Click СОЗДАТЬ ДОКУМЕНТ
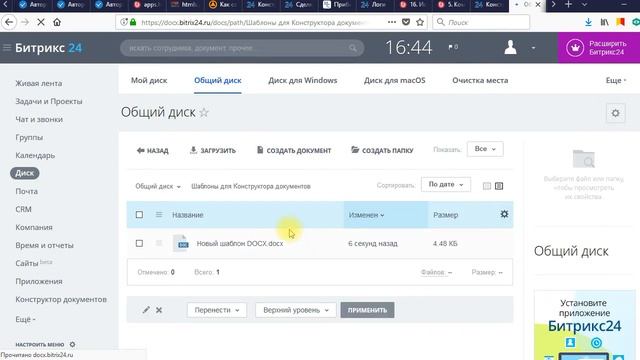 tap(294, 150)
